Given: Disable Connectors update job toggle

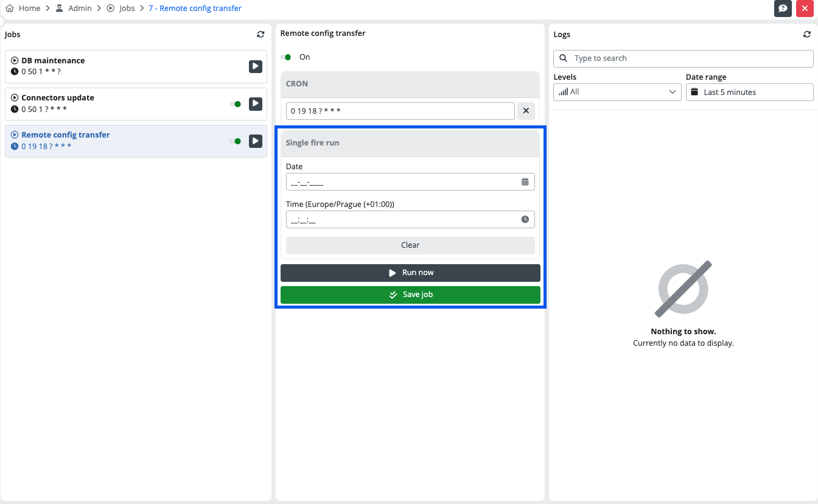Looking at the screenshot, I should click(236, 104).
